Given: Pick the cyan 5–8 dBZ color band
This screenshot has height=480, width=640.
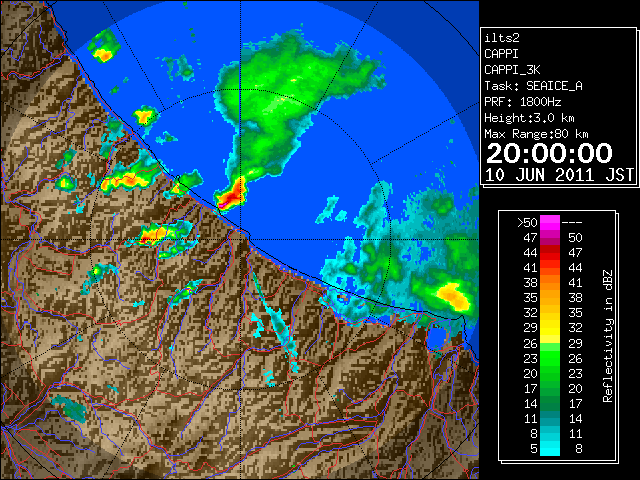Looking at the screenshot, I should 550,449.
